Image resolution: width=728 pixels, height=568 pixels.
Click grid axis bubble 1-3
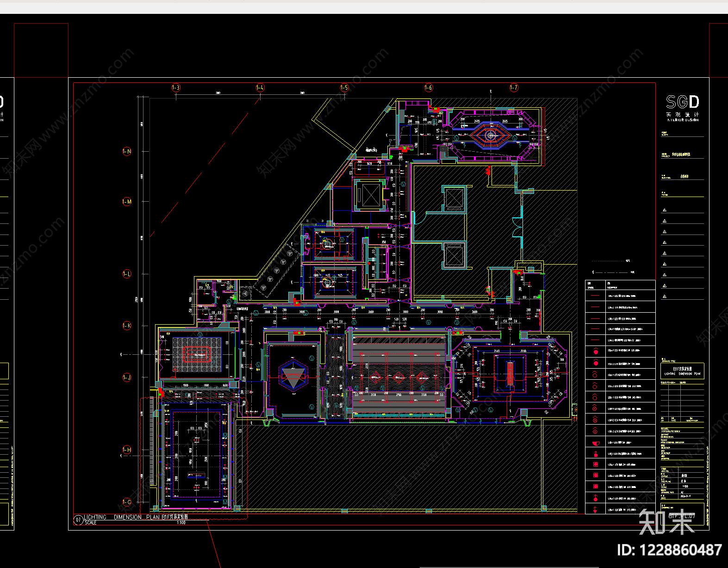176,87
